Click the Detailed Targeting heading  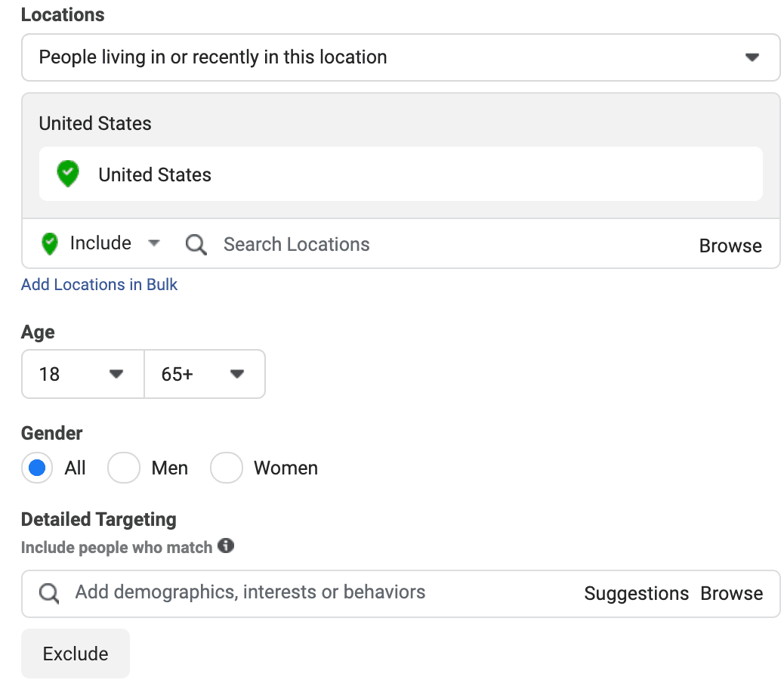point(98,520)
